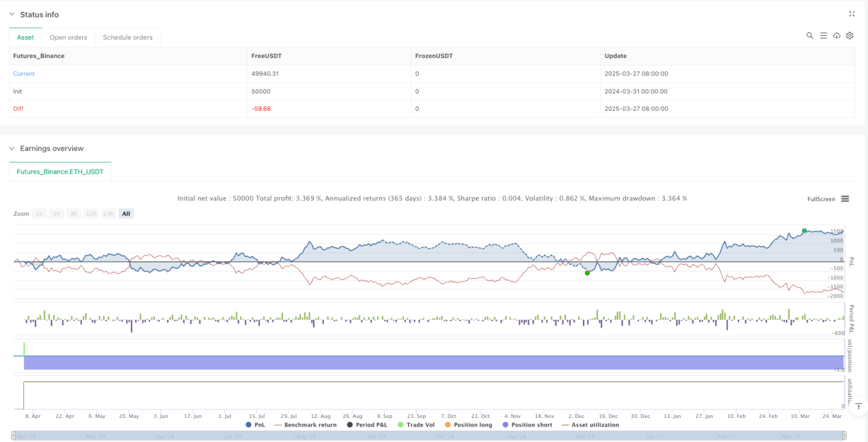The image size is (868, 442).
Task: Select the All zoom button
Action: (x=126, y=214)
